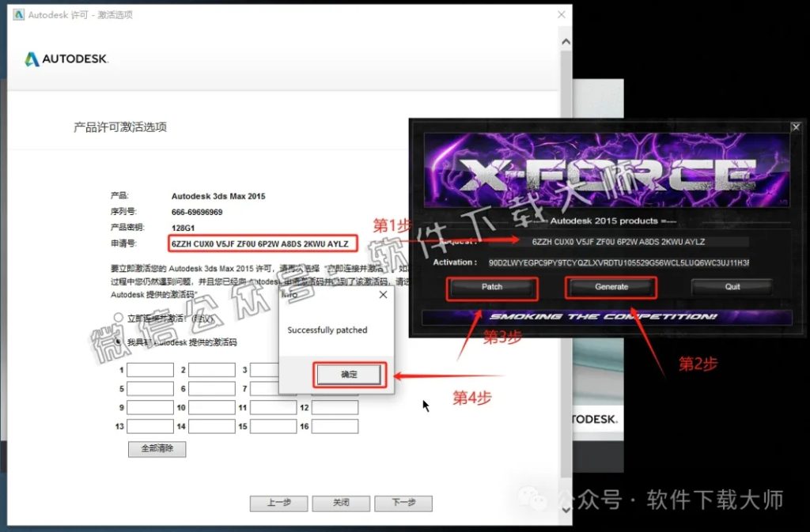Click activation code input box number 16
Viewport: 810px width, 532px height.
(334, 426)
